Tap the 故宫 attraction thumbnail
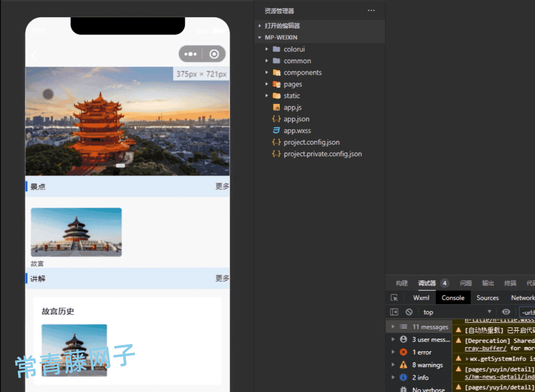 click(76, 232)
